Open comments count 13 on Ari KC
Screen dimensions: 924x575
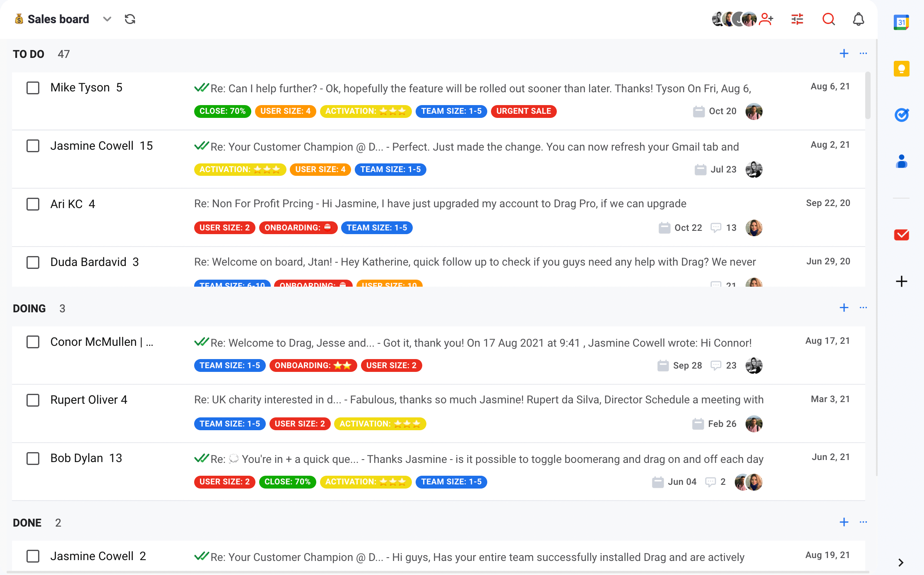coord(724,228)
